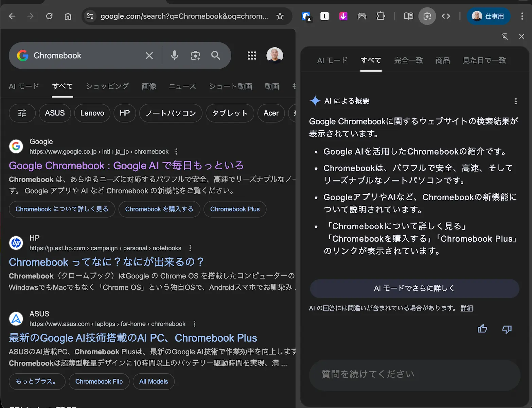Open options menu beside HP result URL

[190, 248]
